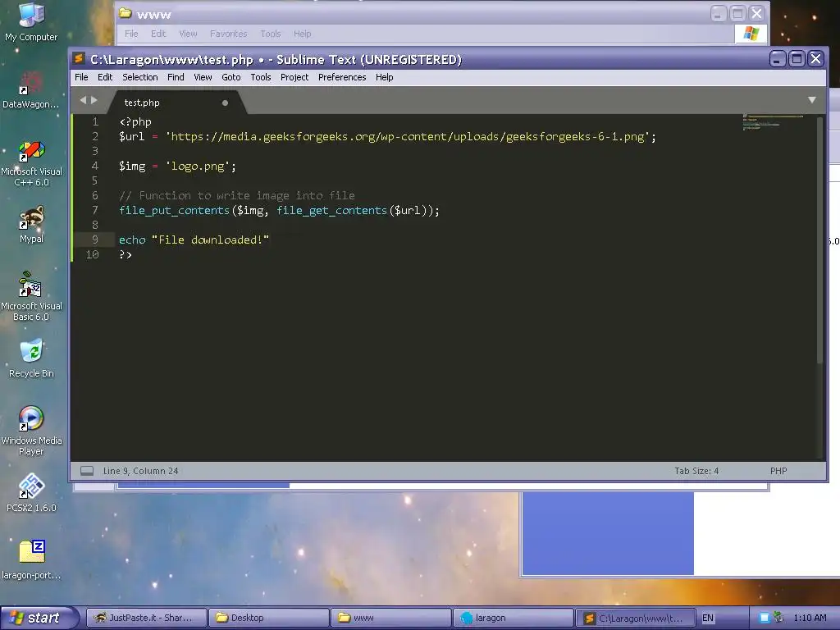The image size is (840, 630).
Task: Click the echo keyword on line 9
Action: 132,240
